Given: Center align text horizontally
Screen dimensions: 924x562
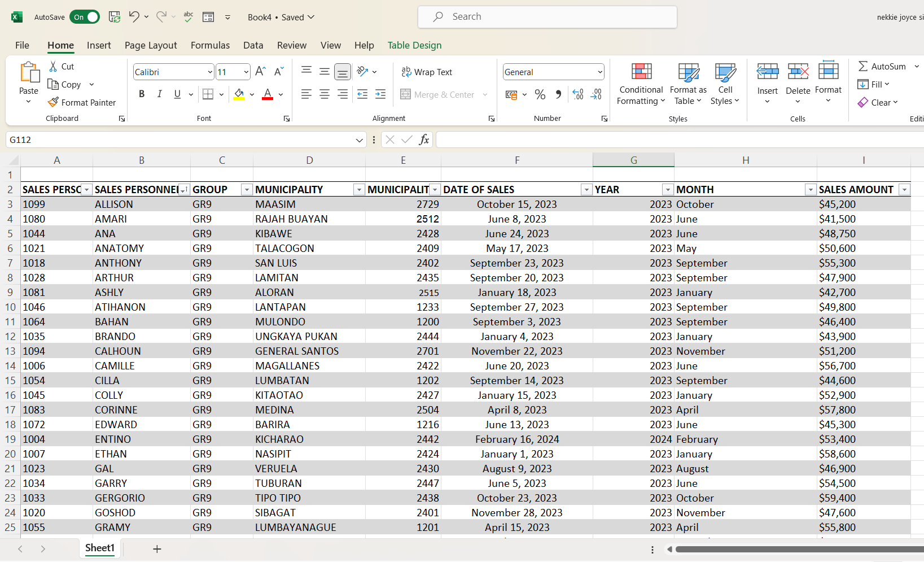Looking at the screenshot, I should [x=325, y=95].
